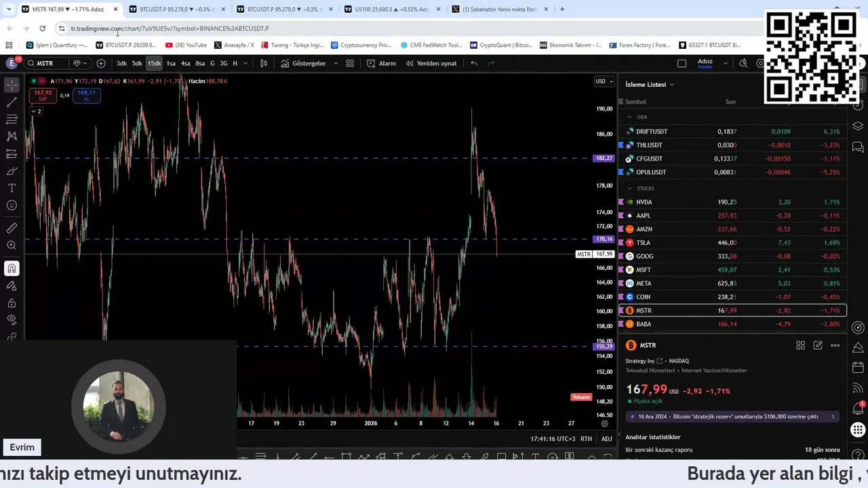Open the chart time axis settings gear

tap(605, 424)
